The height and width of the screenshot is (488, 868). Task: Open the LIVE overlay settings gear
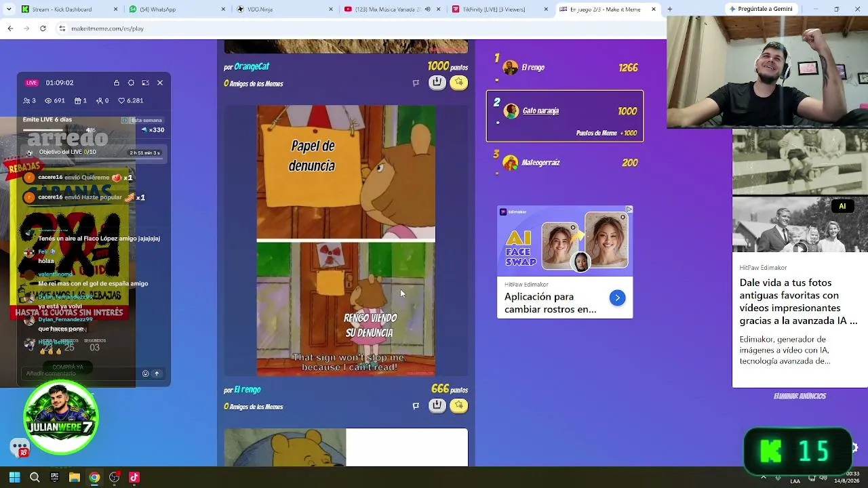pos(131,83)
